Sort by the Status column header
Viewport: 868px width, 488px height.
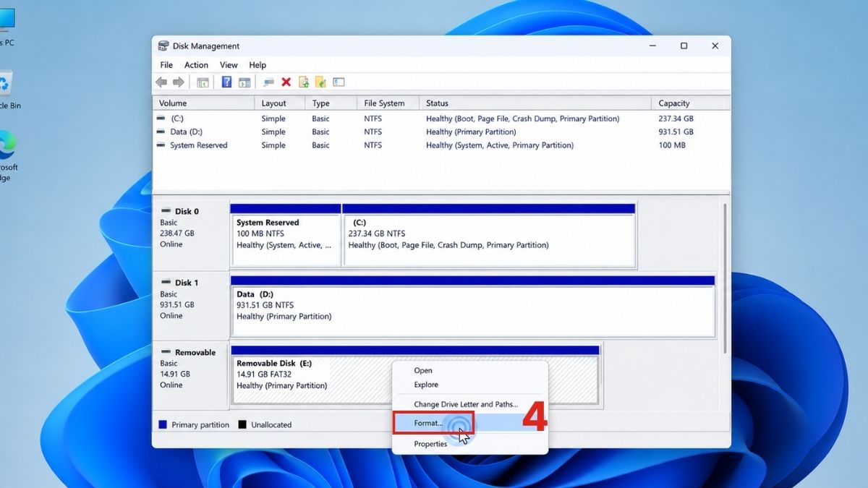point(535,103)
